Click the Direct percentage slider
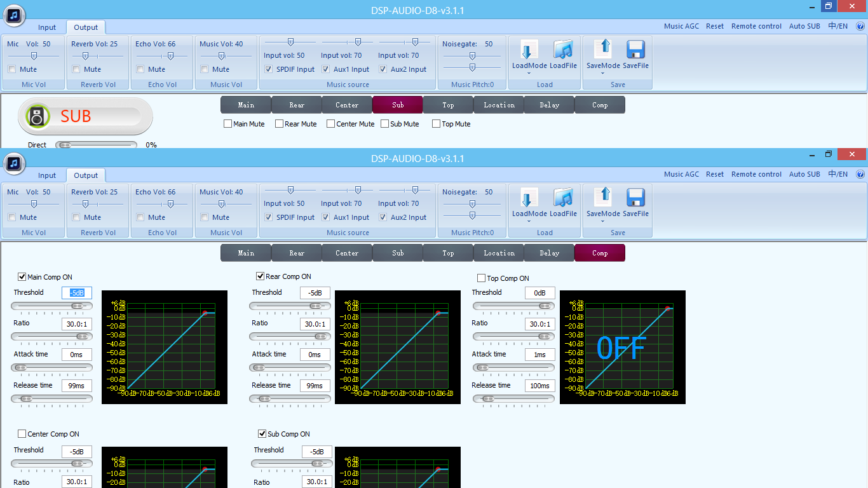Image resolution: width=868 pixels, height=488 pixels. [x=96, y=145]
